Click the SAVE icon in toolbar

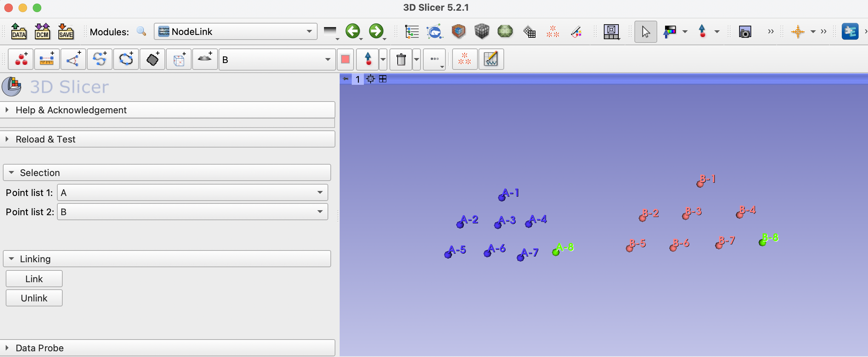click(x=66, y=31)
